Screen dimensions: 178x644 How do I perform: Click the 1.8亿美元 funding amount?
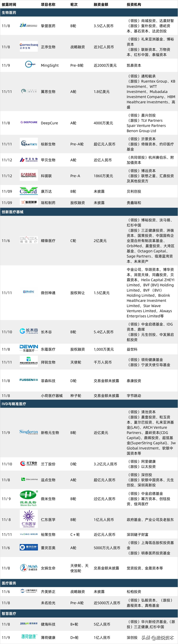tap(102, 92)
